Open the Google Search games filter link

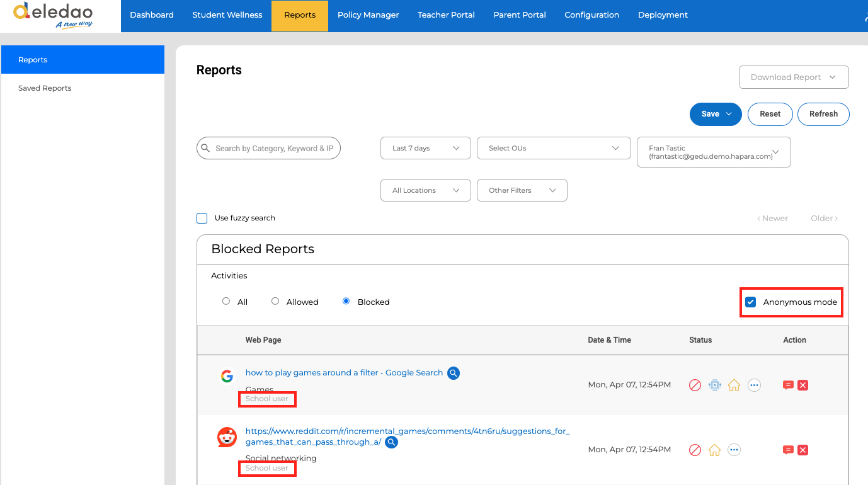coord(344,373)
